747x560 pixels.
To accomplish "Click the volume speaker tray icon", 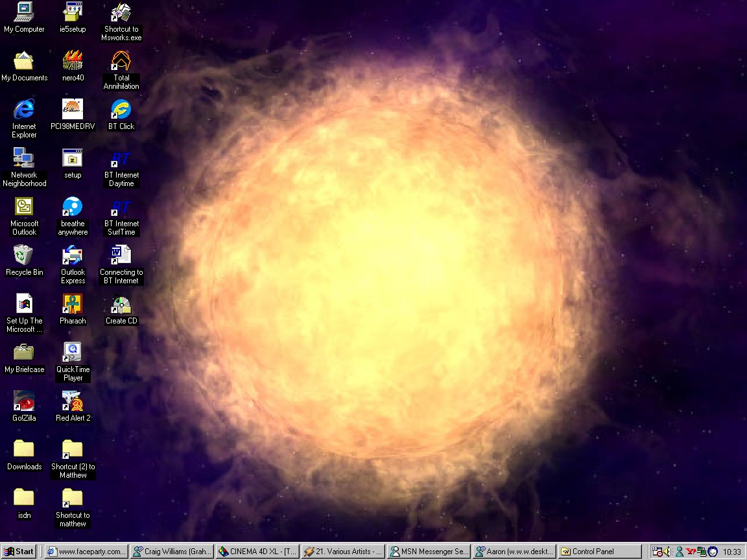I will 668,552.
